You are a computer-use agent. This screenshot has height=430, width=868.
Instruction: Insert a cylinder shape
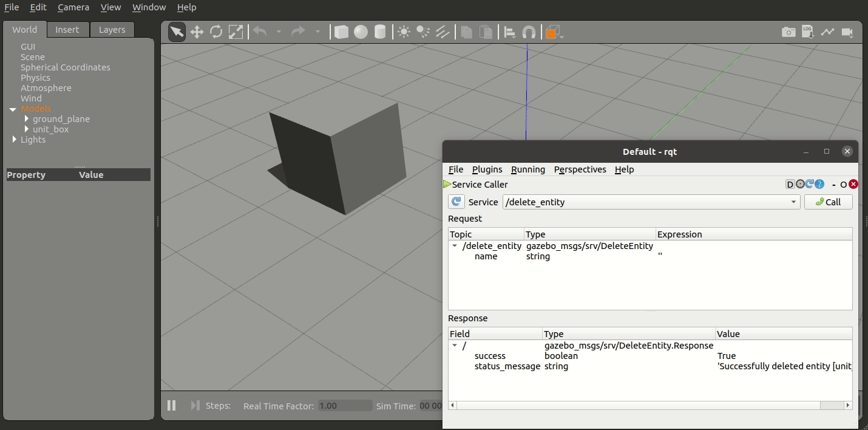(380, 32)
